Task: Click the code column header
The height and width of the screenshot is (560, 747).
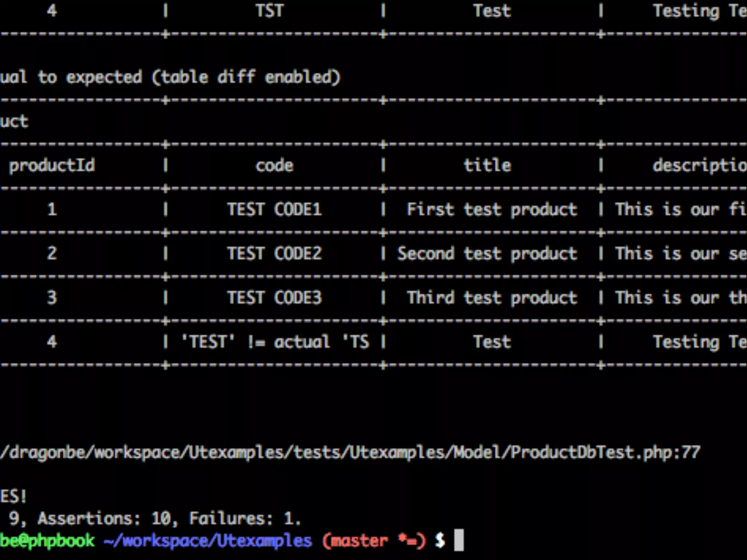Action: pos(274,166)
